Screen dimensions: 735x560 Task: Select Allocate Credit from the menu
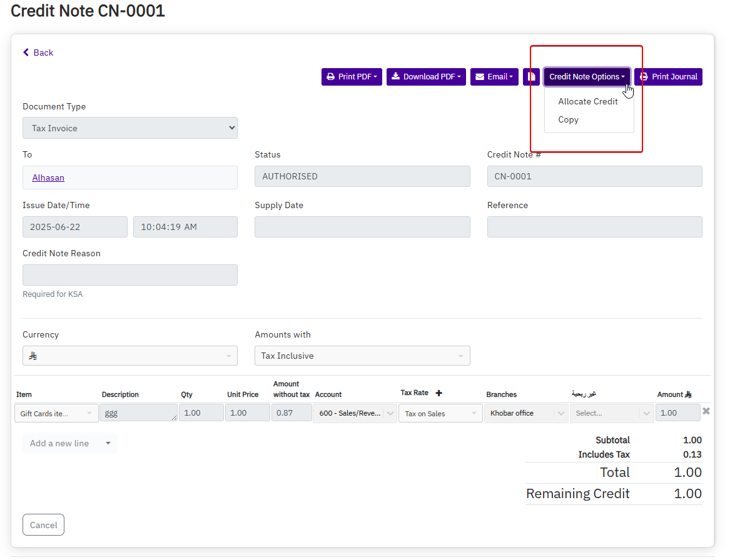tap(588, 101)
